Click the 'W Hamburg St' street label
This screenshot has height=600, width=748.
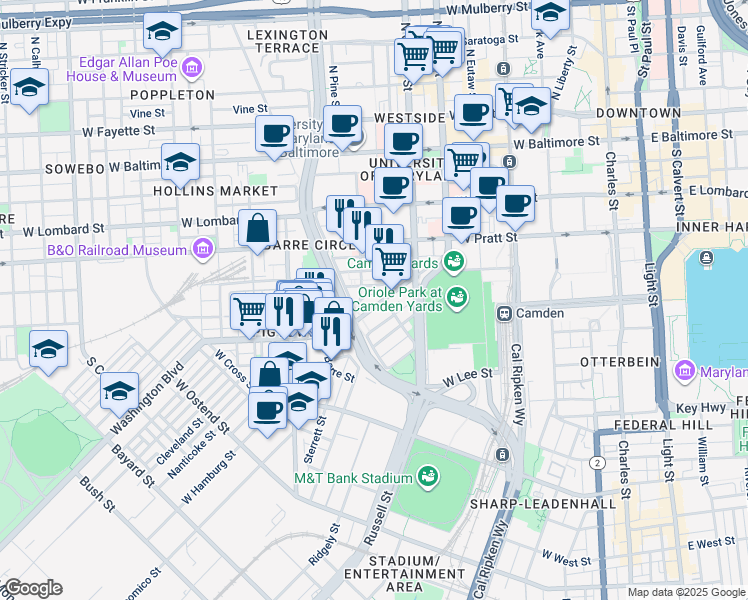click(208, 477)
